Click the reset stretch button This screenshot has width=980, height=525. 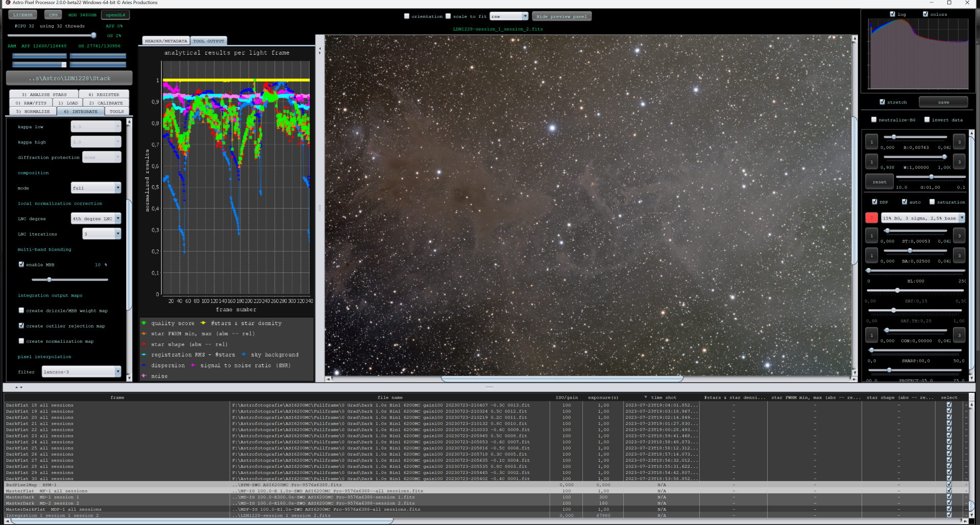click(x=879, y=182)
